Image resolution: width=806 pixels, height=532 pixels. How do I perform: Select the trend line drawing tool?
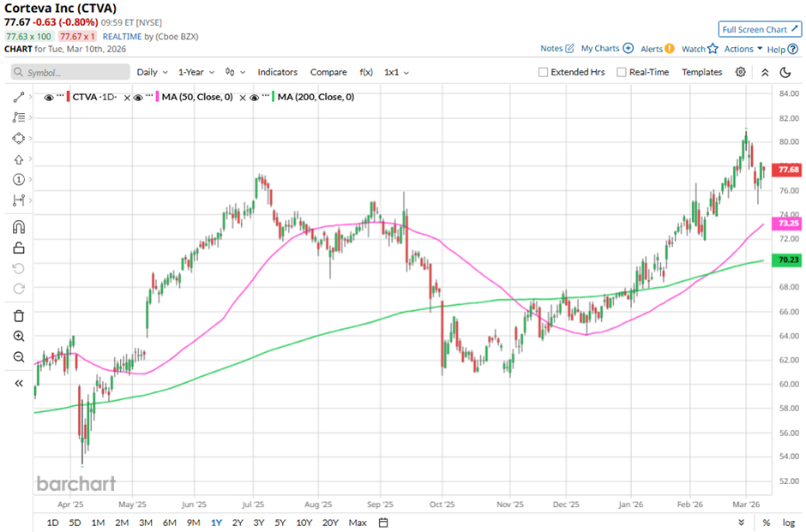tap(19, 98)
